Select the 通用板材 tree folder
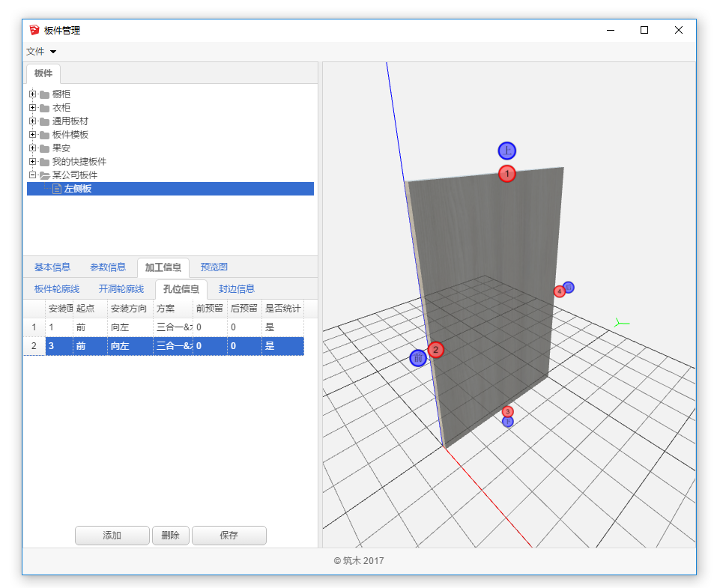This screenshot has height=588, width=714. (70, 121)
